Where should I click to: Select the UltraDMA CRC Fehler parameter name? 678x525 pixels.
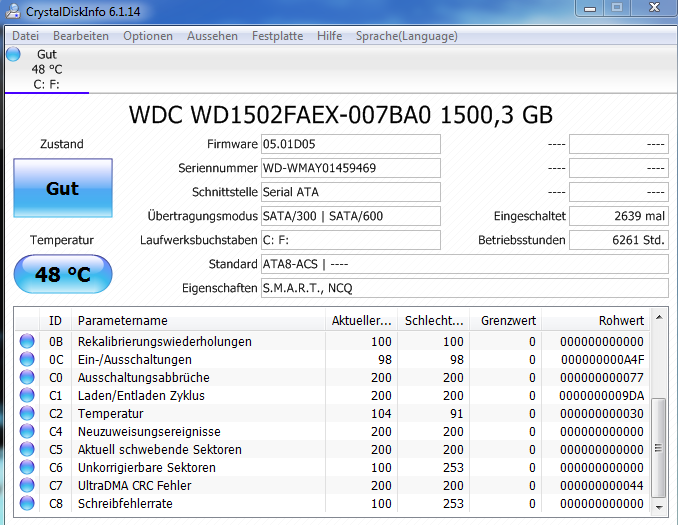coord(134,486)
